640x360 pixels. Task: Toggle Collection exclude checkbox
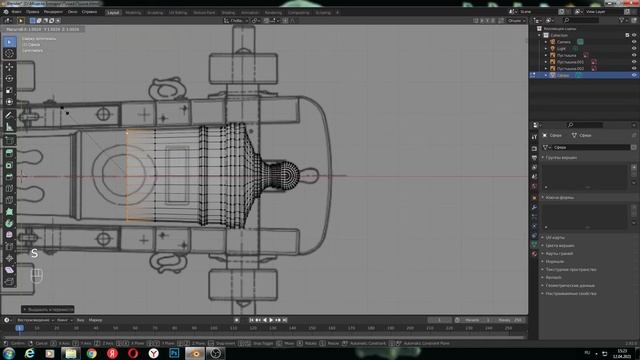click(x=627, y=36)
